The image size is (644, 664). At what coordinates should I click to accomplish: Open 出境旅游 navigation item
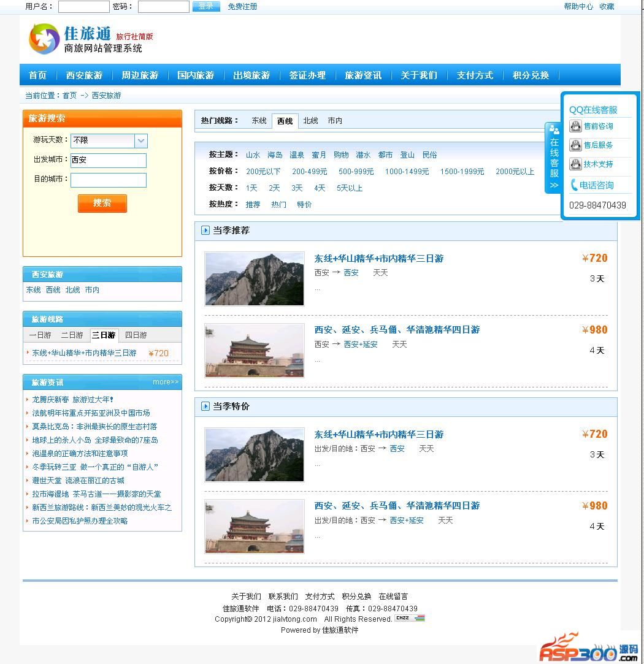(251, 75)
